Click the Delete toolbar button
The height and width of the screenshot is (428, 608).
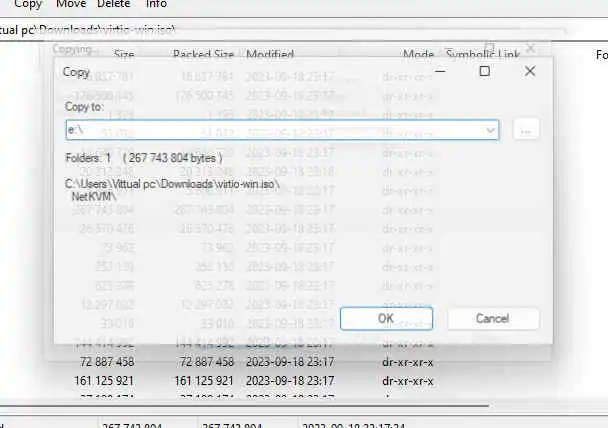(x=113, y=4)
